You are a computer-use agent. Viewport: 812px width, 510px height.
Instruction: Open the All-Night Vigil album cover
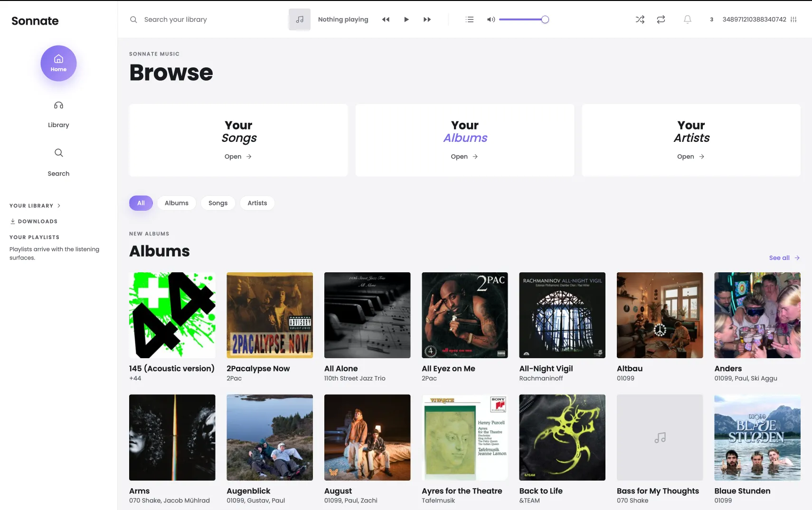point(562,315)
